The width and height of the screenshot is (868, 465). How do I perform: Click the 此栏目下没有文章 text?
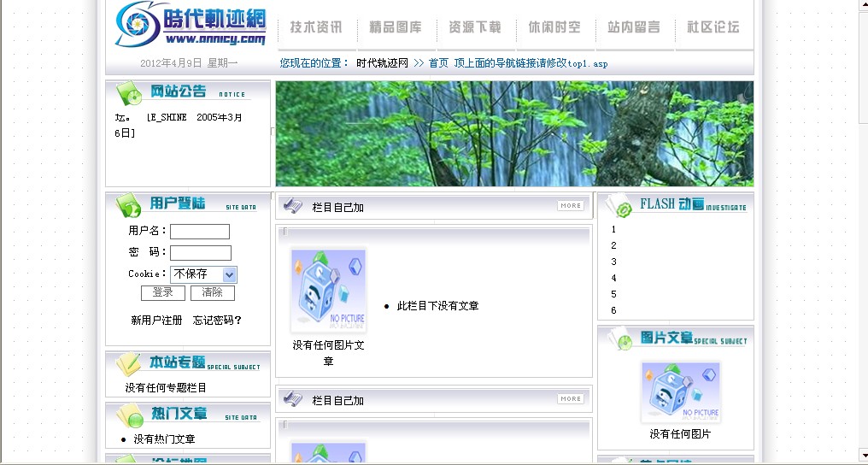point(438,305)
